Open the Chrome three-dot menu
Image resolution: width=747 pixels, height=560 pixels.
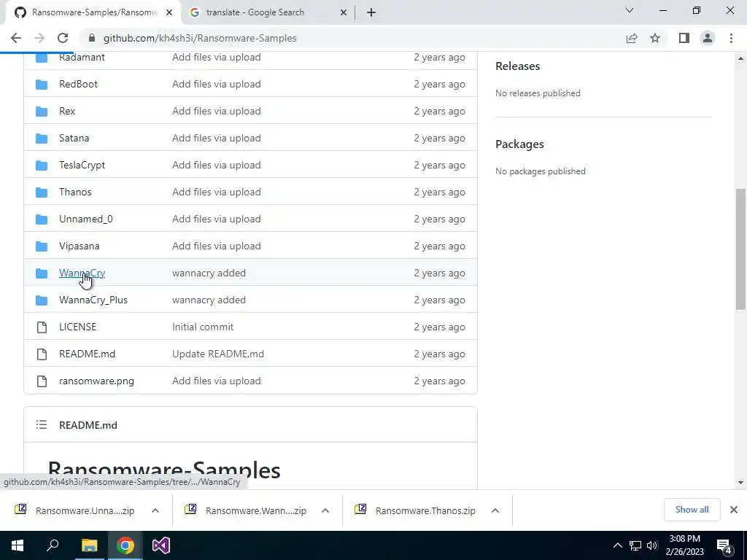coord(731,38)
